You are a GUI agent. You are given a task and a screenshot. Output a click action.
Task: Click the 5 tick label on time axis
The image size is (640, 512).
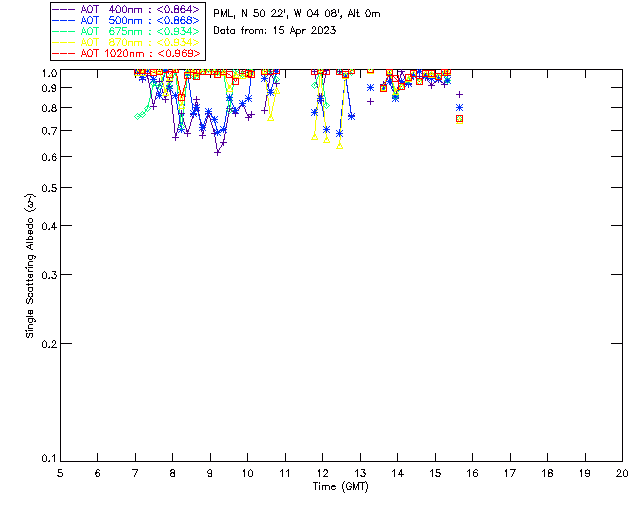[60, 472]
